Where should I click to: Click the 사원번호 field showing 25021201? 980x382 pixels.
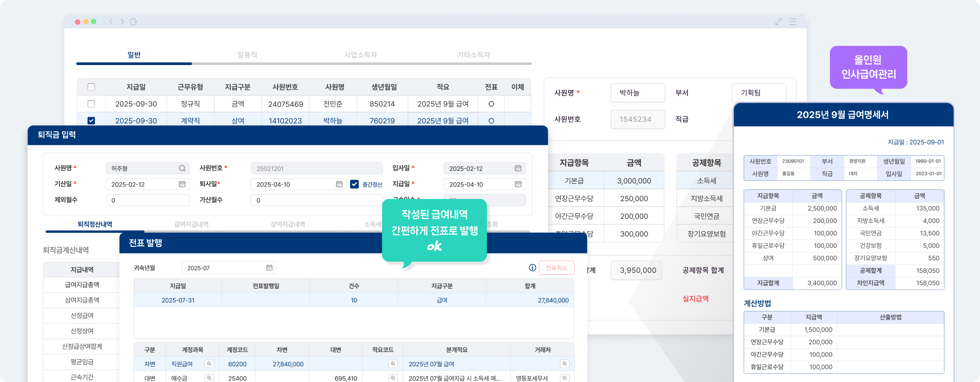click(316, 169)
